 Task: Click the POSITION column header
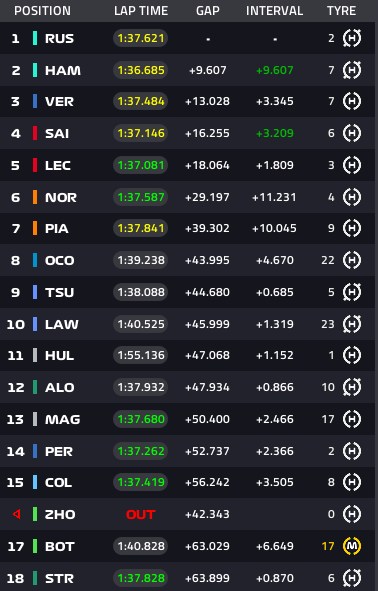pos(42,11)
